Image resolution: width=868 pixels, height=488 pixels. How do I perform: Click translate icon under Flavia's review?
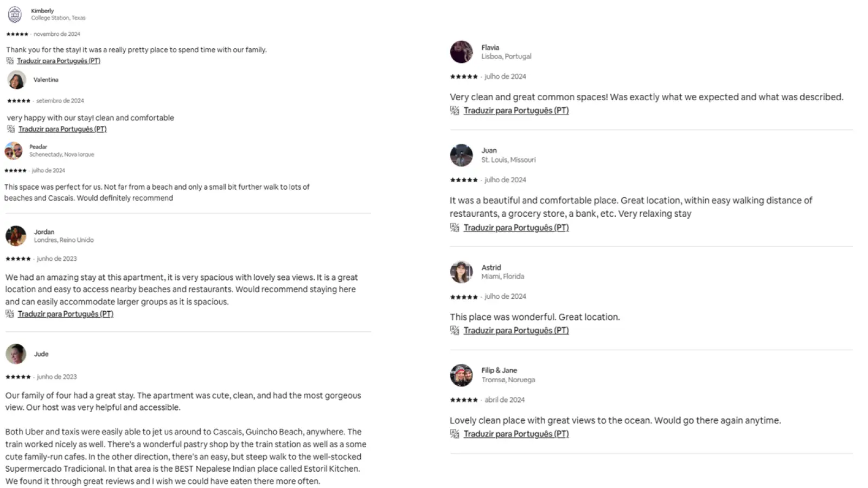pos(455,111)
